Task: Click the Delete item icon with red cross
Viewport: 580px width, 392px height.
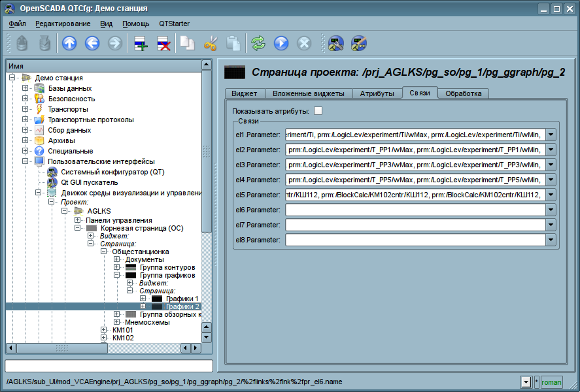Action: pos(163,44)
